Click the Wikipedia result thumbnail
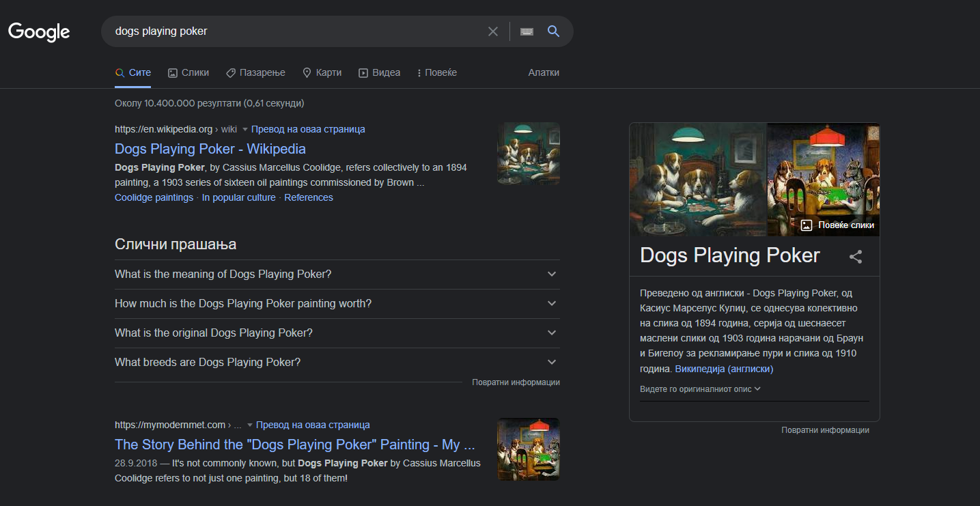The height and width of the screenshot is (506, 980). (529, 154)
